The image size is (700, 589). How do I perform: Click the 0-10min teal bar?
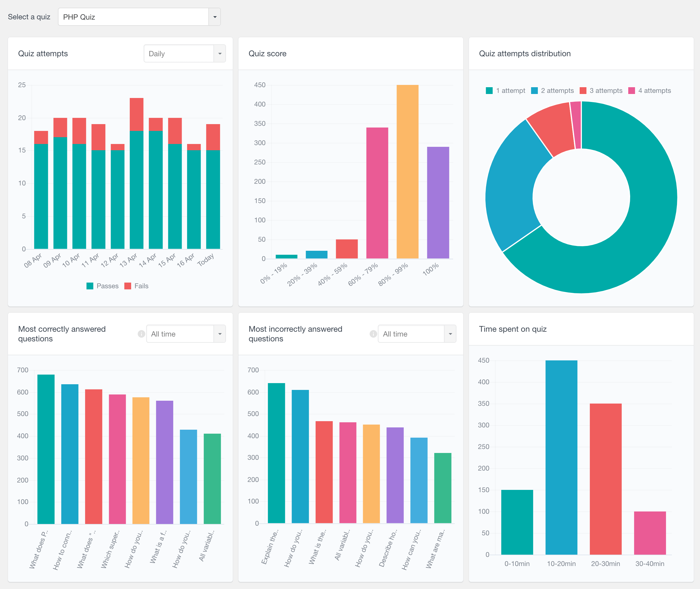[x=517, y=522]
